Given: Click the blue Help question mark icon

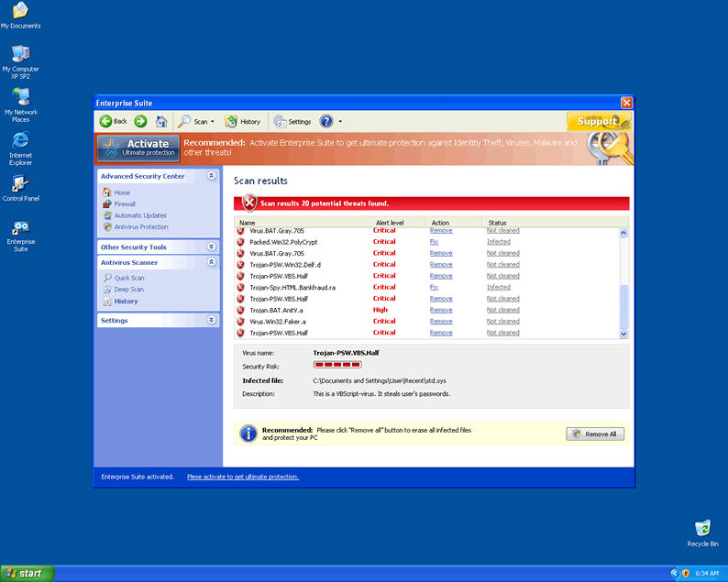Looking at the screenshot, I should 326,121.
